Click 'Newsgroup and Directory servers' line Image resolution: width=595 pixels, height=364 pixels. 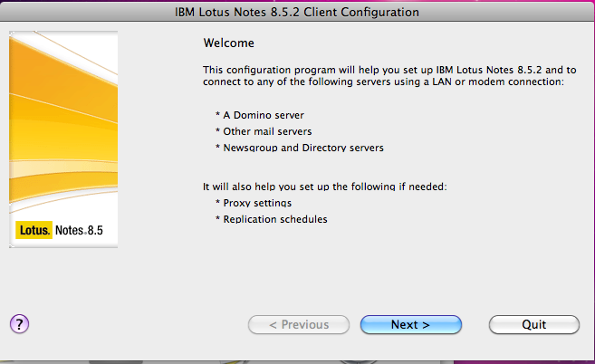(x=300, y=148)
